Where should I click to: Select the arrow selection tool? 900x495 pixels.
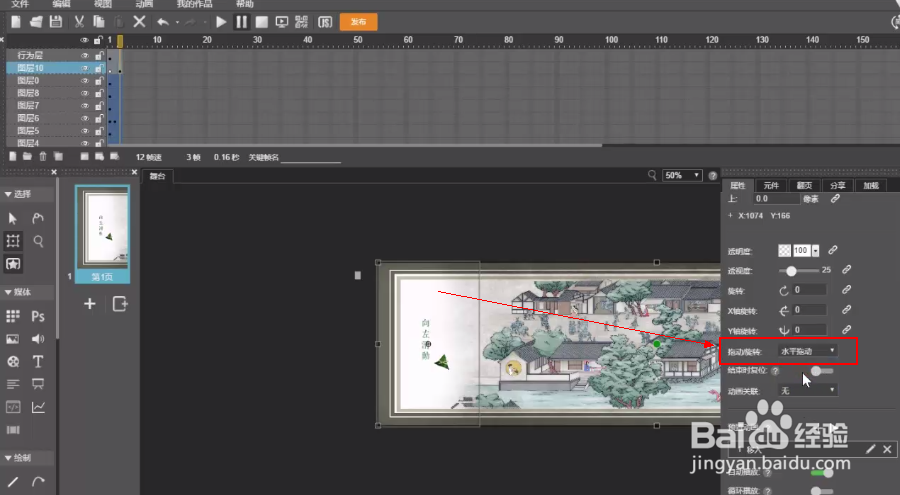[13, 218]
